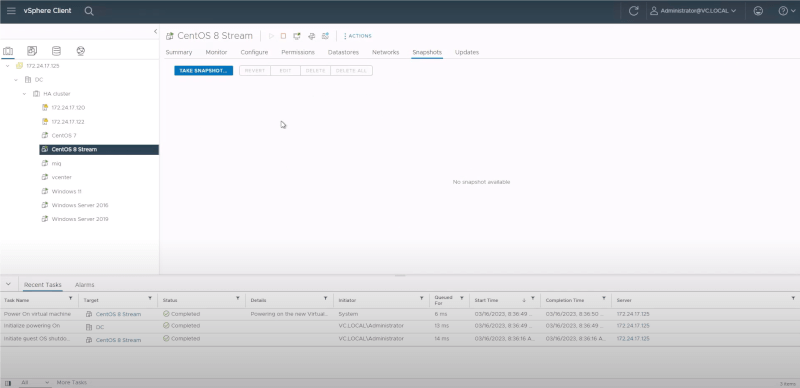The width and height of the screenshot is (800, 388).
Task: Power off the VM using the stop icon
Action: (283, 36)
